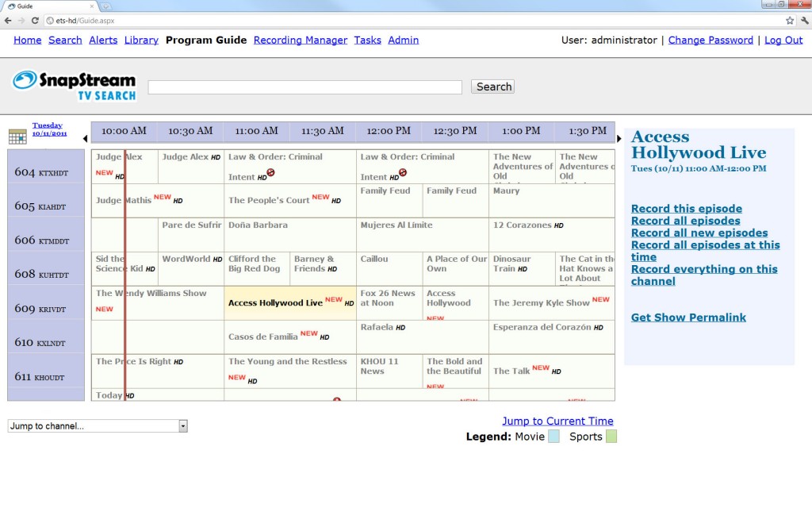Go to the Library page
The image size is (812, 508).
141,40
